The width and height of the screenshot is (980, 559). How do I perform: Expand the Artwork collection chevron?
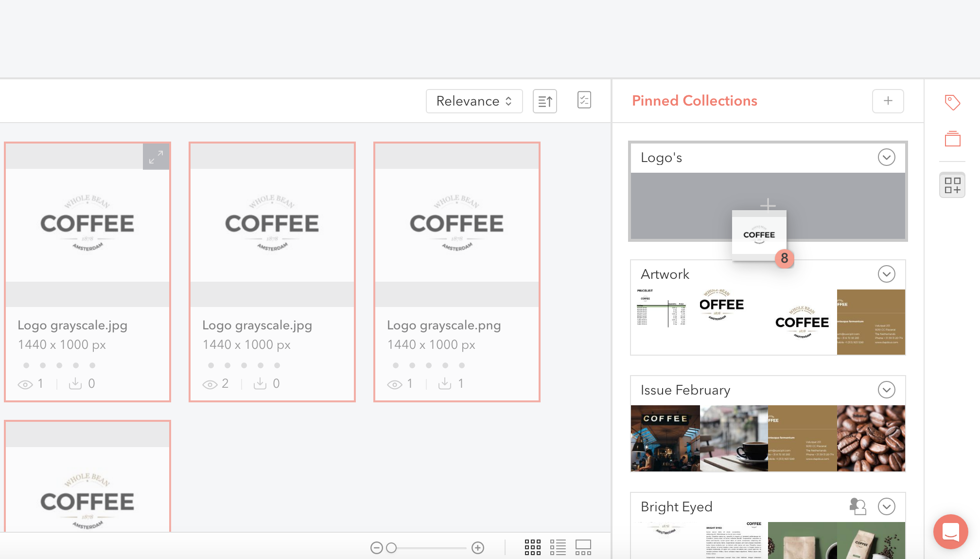[886, 274]
